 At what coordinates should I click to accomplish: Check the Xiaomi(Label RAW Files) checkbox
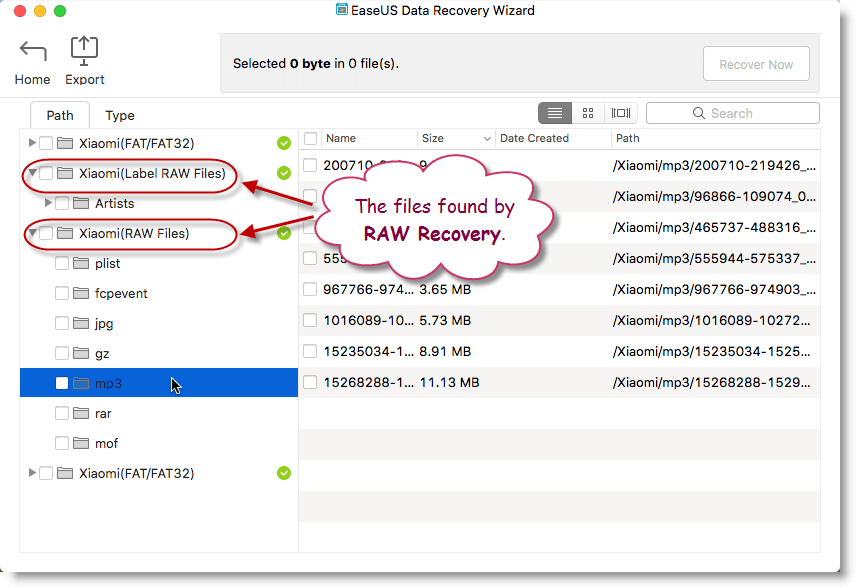click(46, 173)
